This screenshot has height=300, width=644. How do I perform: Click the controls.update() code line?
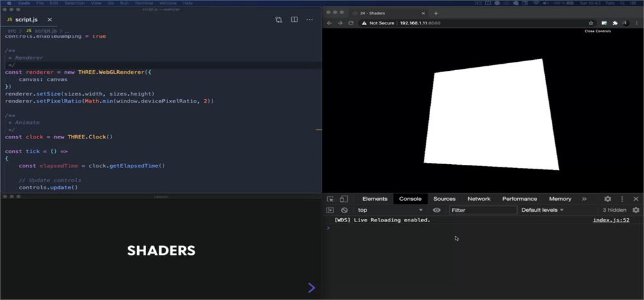point(48,187)
